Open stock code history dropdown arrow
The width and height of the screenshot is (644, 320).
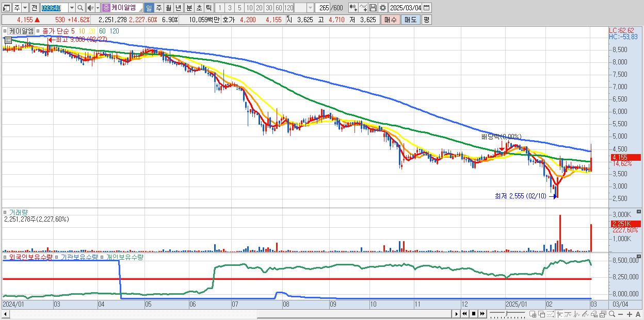point(72,8)
